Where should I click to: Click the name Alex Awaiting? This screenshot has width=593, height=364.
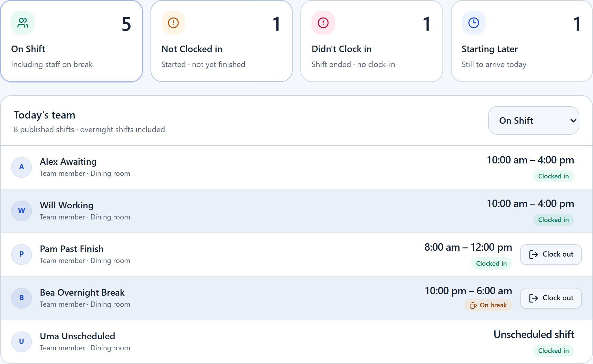68,162
